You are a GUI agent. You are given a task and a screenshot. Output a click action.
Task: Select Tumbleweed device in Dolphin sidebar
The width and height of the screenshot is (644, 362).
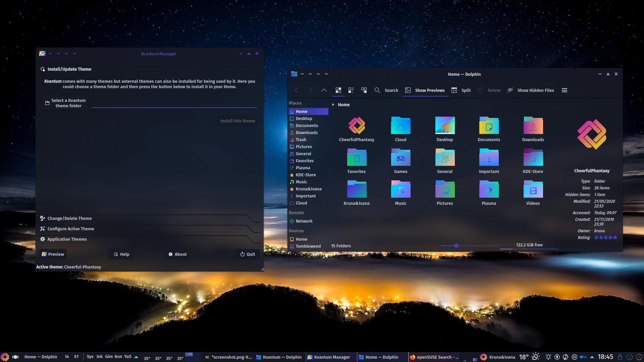pos(308,246)
